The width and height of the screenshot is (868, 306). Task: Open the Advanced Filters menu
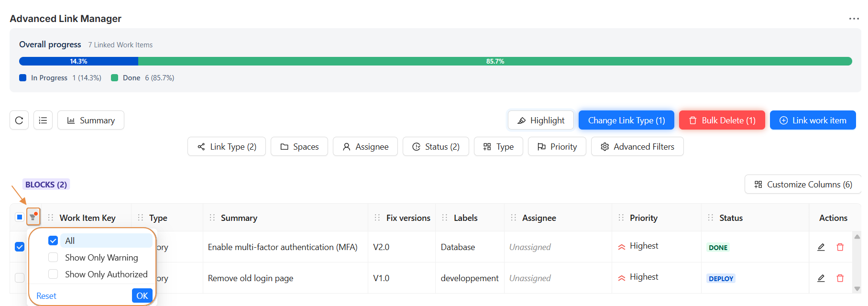[637, 147]
